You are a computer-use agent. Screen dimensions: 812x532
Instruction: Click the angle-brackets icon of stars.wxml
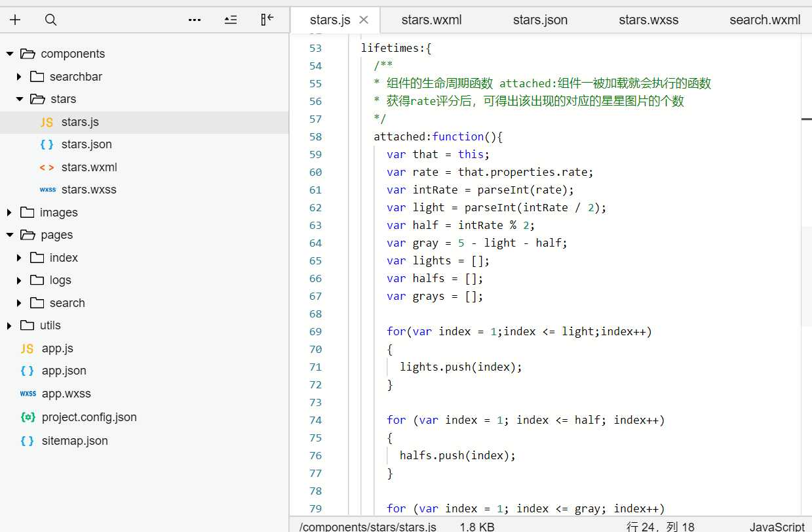pyautogui.click(x=47, y=167)
